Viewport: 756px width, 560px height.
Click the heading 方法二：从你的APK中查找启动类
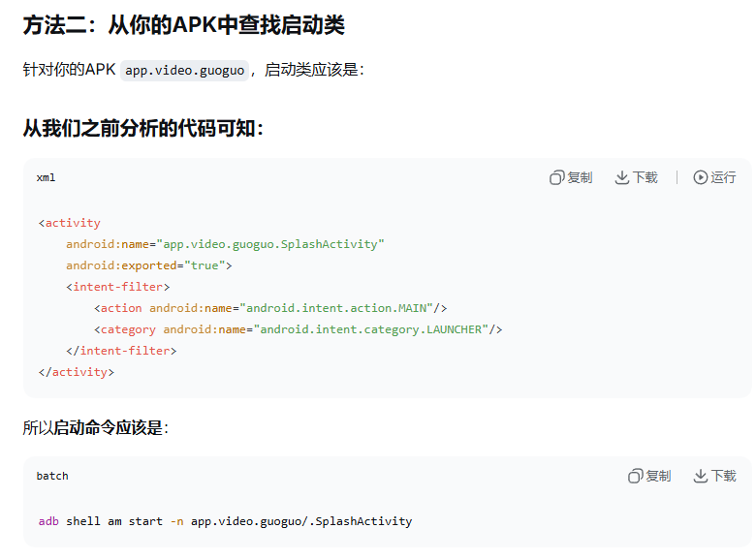(x=184, y=25)
